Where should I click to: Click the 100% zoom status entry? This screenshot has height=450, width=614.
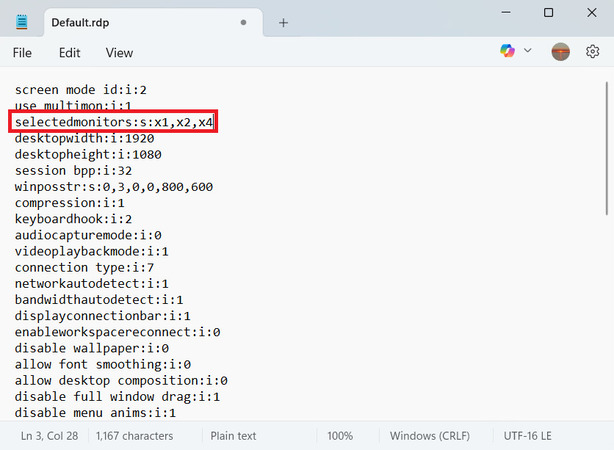340,436
